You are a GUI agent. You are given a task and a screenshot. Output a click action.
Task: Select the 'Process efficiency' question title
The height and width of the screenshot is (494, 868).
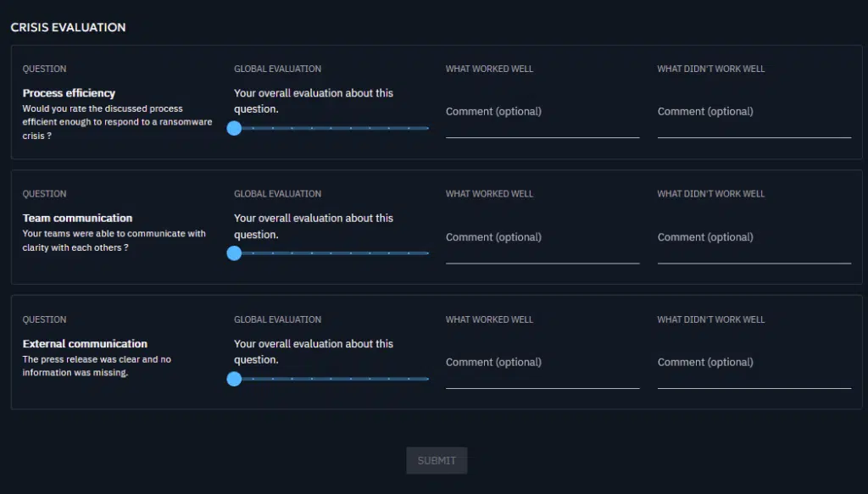(69, 93)
